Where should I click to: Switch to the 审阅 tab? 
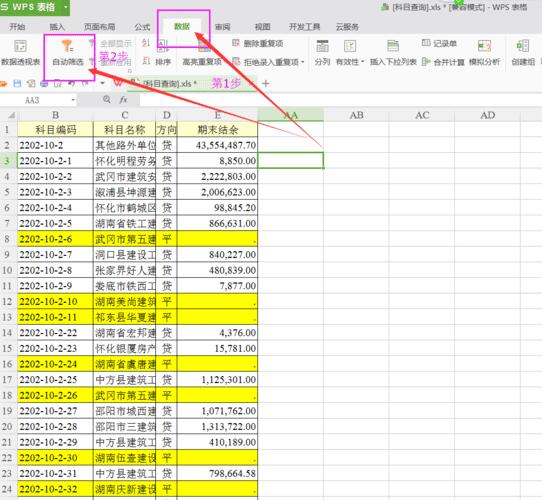tap(223, 27)
